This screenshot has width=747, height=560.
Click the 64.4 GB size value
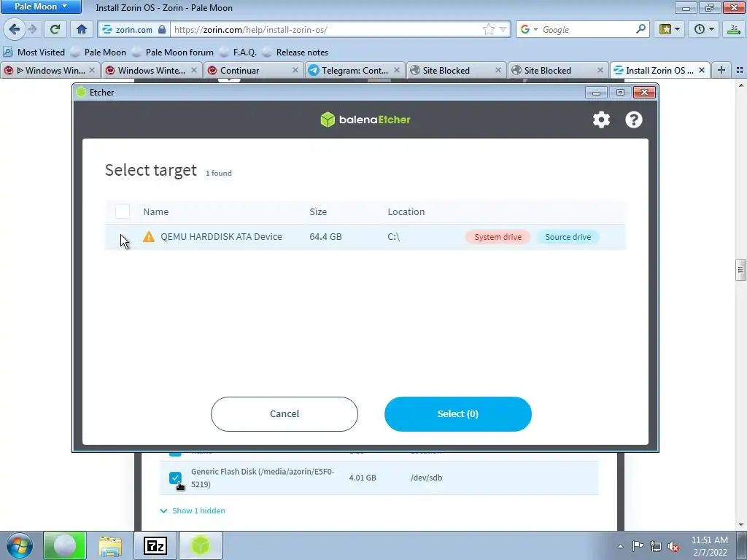click(325, 237)
